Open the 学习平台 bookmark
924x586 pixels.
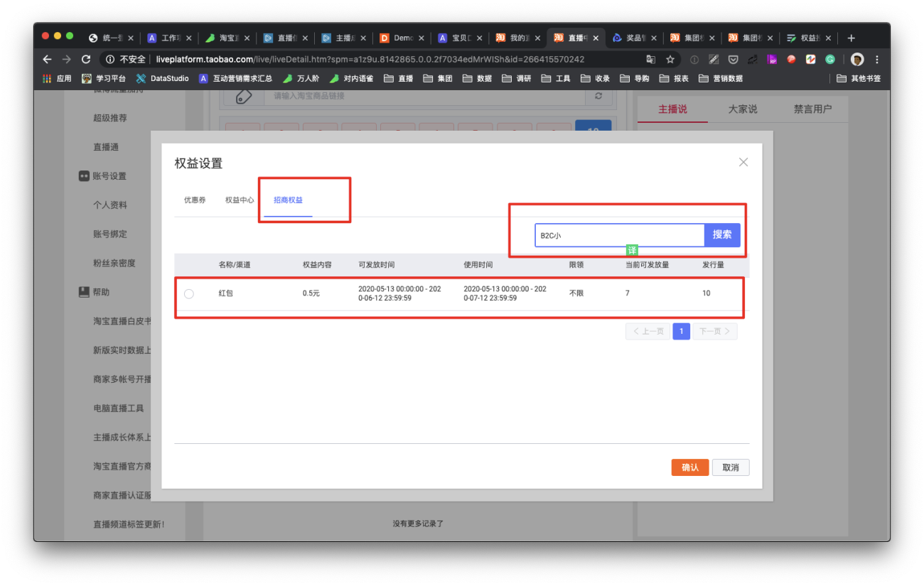coord(104,78)
